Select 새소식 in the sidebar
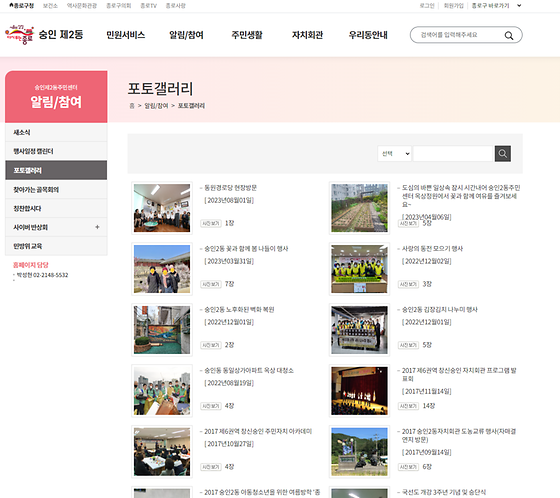Viewport: 560px width, 498px height. tap(56, 132)
